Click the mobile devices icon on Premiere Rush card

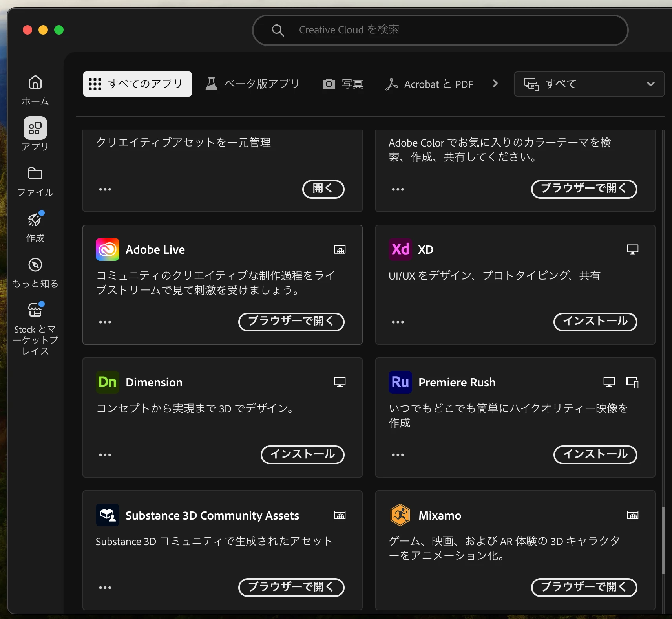click(632, 383)
